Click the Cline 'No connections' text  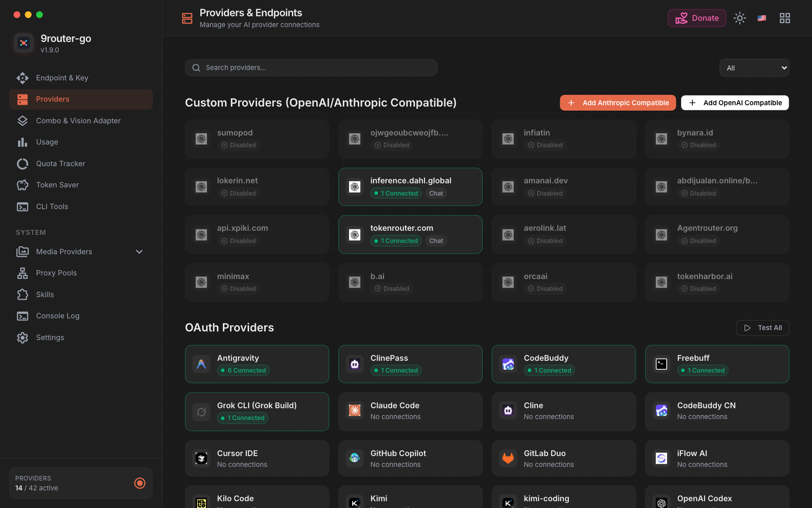coord(549,417)
